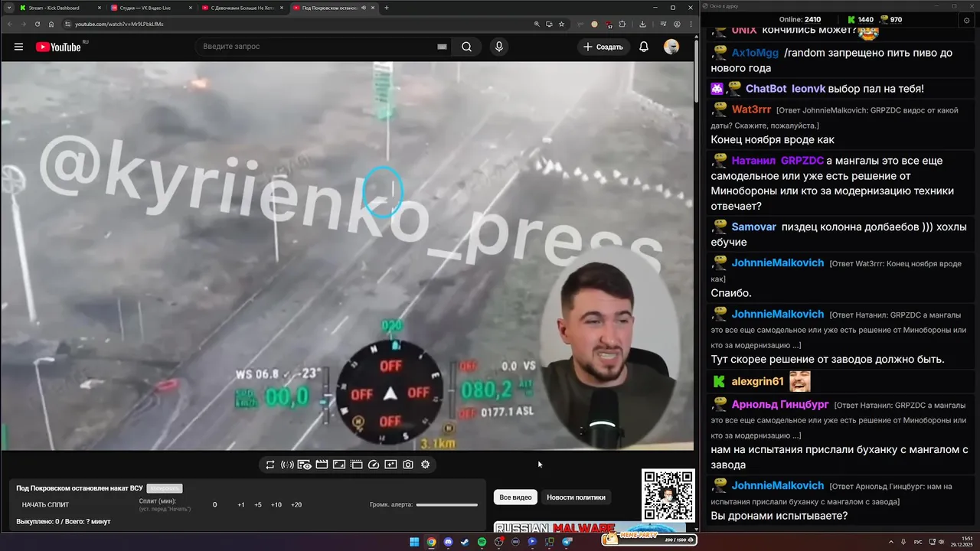980x551 pixels.
Task: Select Все видео filter chip
Action: (515, 497)
